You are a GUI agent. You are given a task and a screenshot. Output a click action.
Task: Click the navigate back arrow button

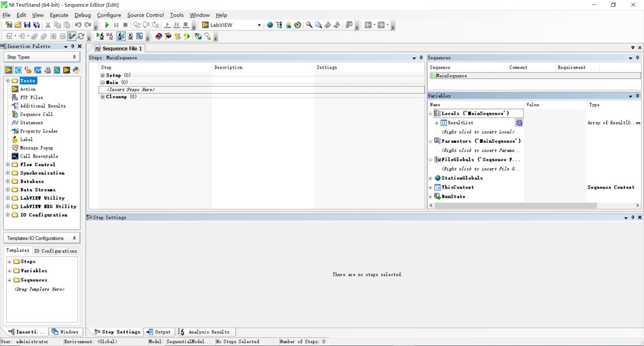[368, 25]
